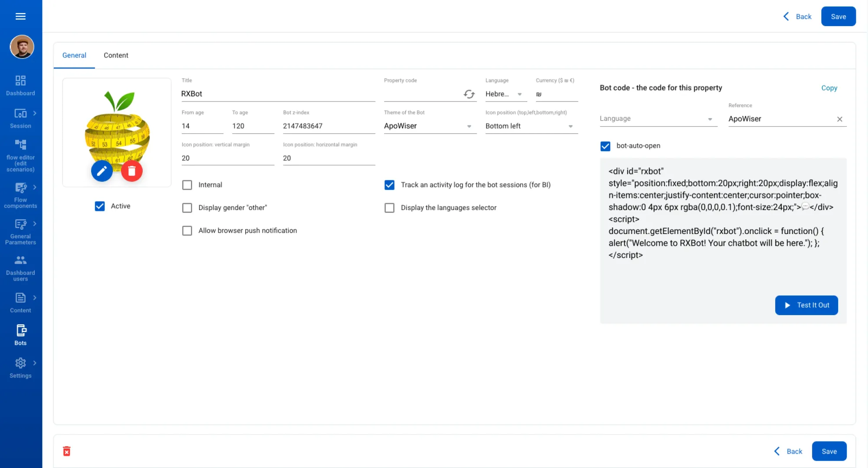Click the top Save button

point(838,16)
